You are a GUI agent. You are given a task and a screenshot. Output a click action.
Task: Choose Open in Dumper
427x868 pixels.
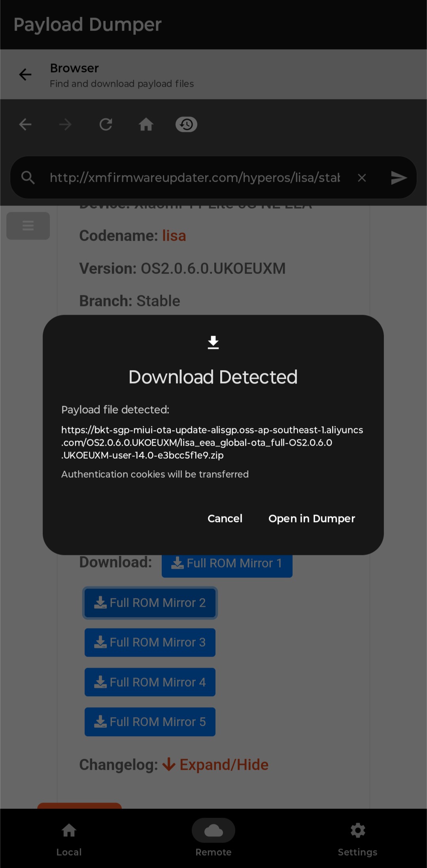[312, 519]
